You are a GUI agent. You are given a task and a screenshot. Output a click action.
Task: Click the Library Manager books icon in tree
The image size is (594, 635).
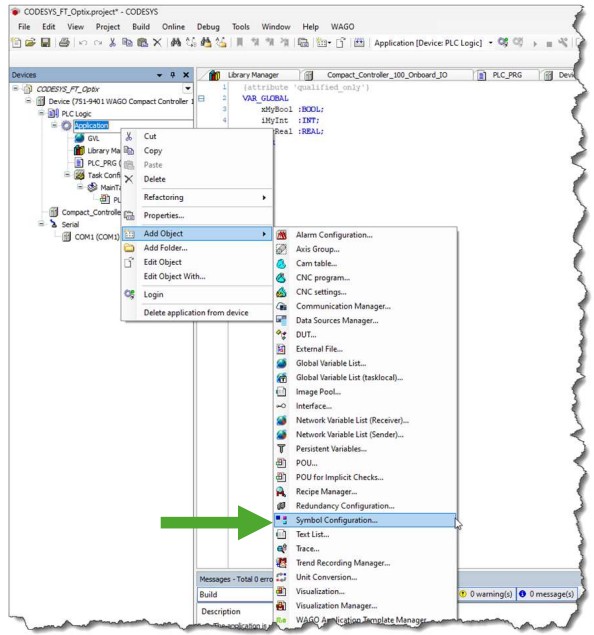pyautogui.click(x=79, y=151)
